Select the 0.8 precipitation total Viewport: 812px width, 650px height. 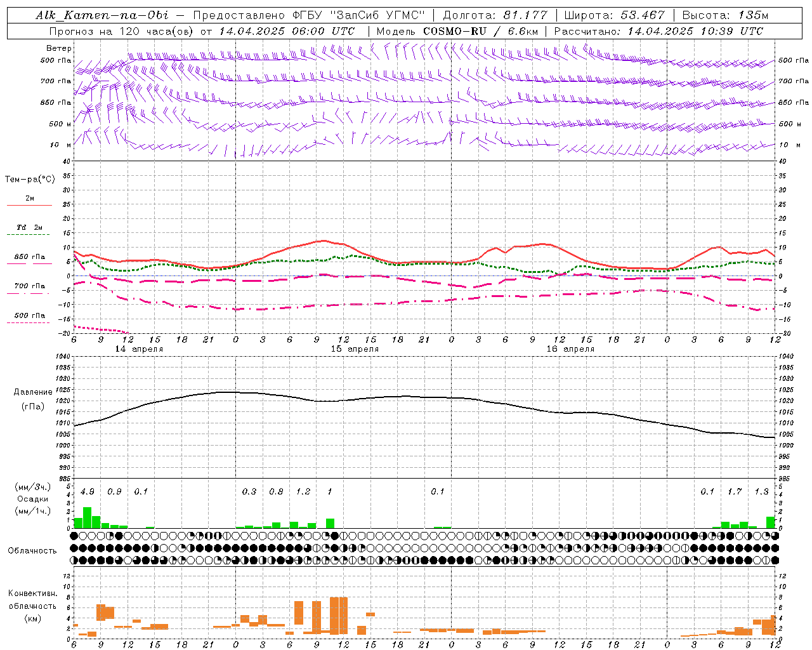click(x=276, y=492)
